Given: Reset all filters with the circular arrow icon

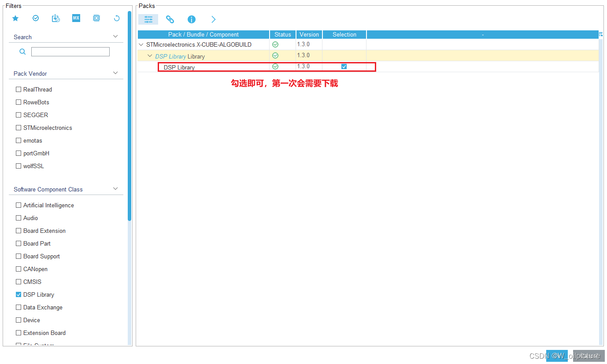Looking at the screenshot, I should (117, 18).
